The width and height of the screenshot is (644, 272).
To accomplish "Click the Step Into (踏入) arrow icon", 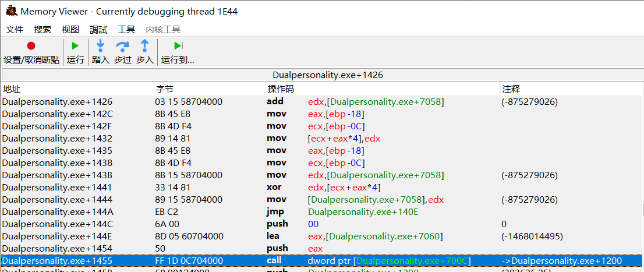I will (x=100, y=46).
